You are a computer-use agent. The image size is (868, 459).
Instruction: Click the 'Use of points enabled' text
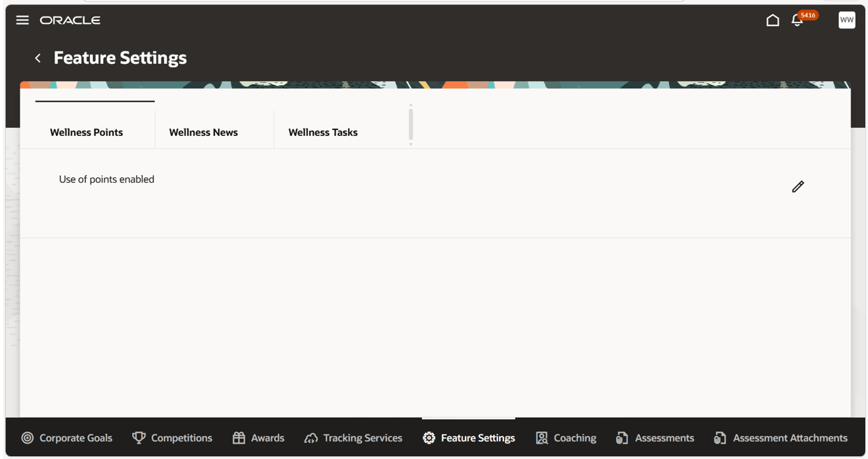(107, 179)
